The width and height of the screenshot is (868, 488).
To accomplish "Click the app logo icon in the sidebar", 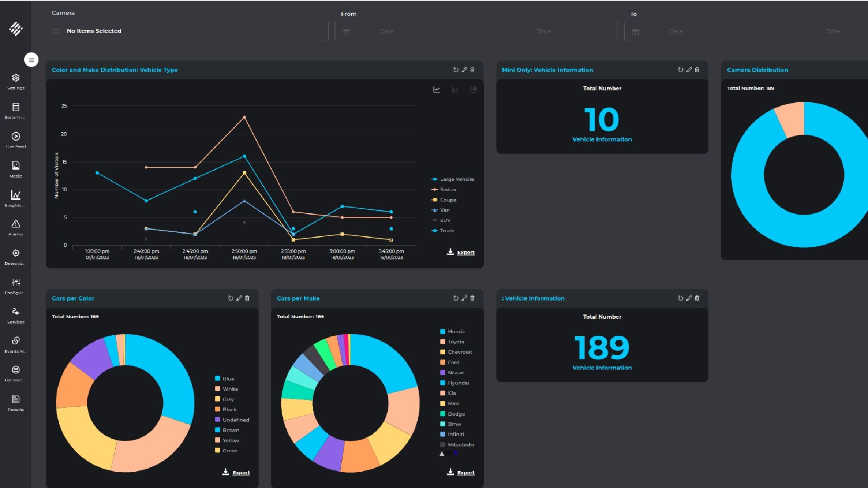I will click(x=16, y=29).
